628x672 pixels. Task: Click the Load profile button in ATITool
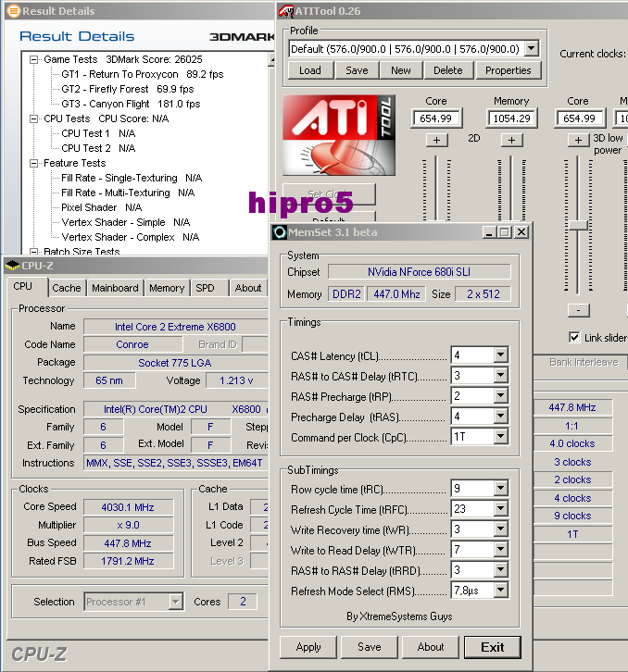click(x=310, y=70)
